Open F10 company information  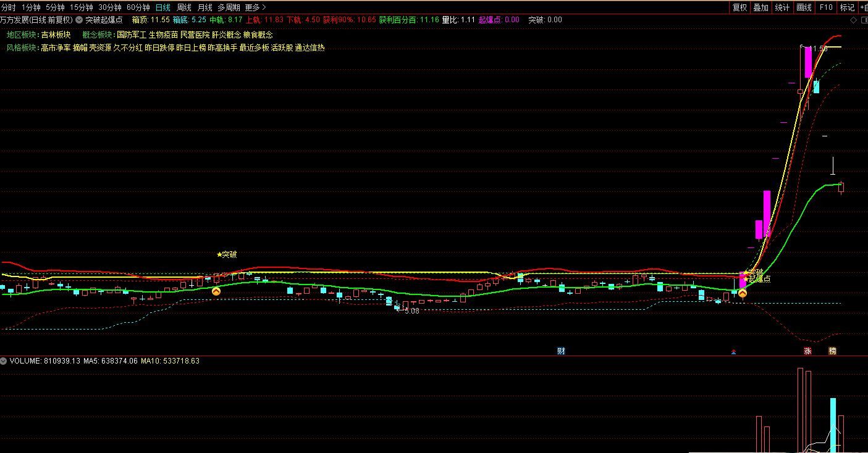826,7
